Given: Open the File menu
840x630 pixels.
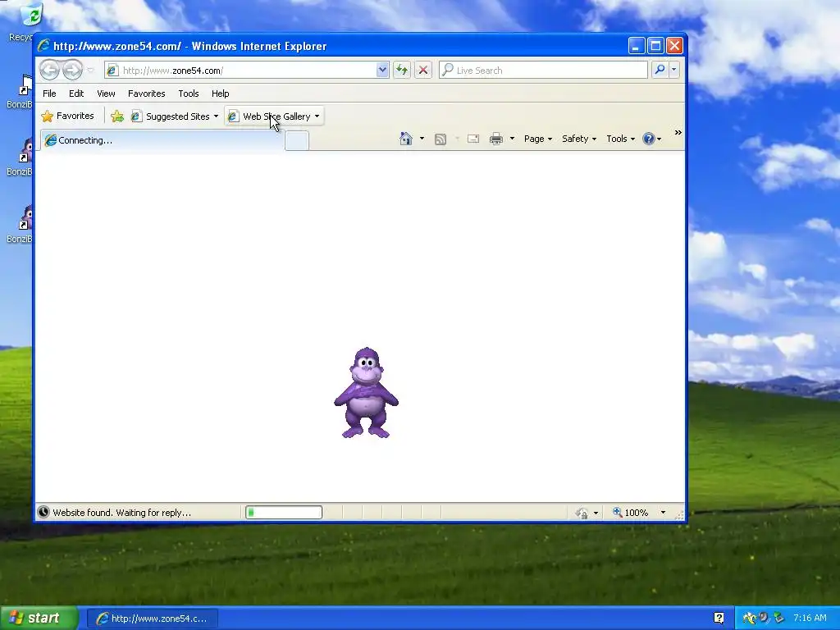Looking at the screenshot, I should point(49,94).
